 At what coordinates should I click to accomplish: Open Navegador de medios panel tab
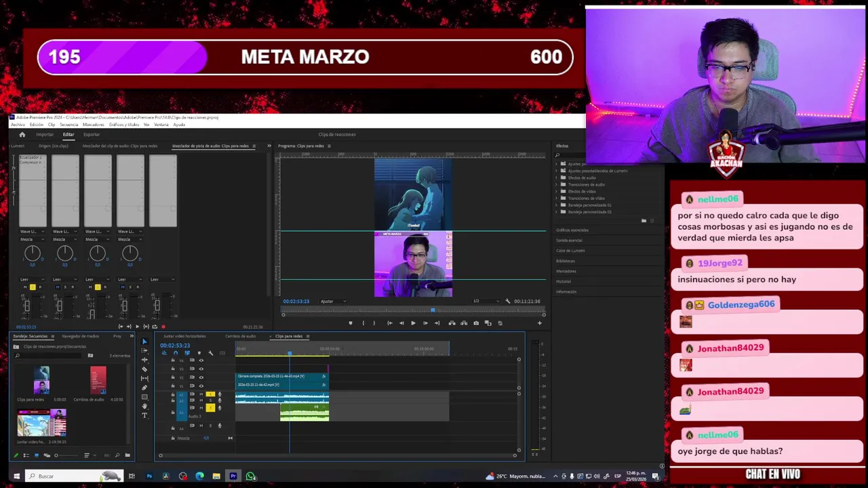coord(80,336)
